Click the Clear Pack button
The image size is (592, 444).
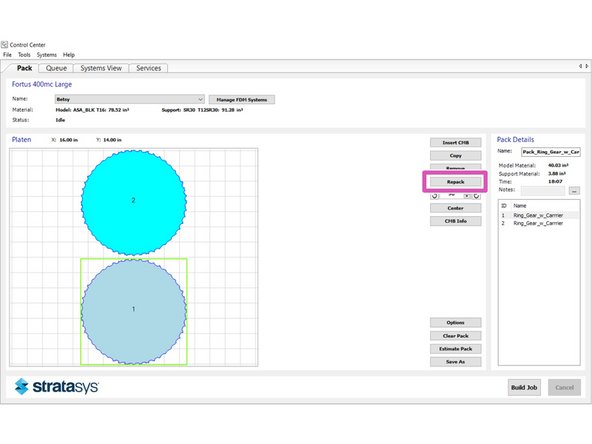click(x=456, y=336)
